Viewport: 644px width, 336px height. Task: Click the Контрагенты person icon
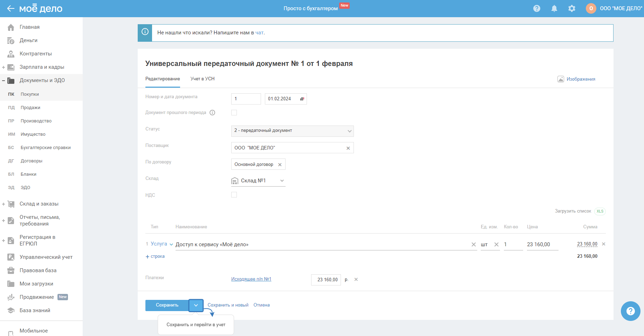click(x=11, y=54)
